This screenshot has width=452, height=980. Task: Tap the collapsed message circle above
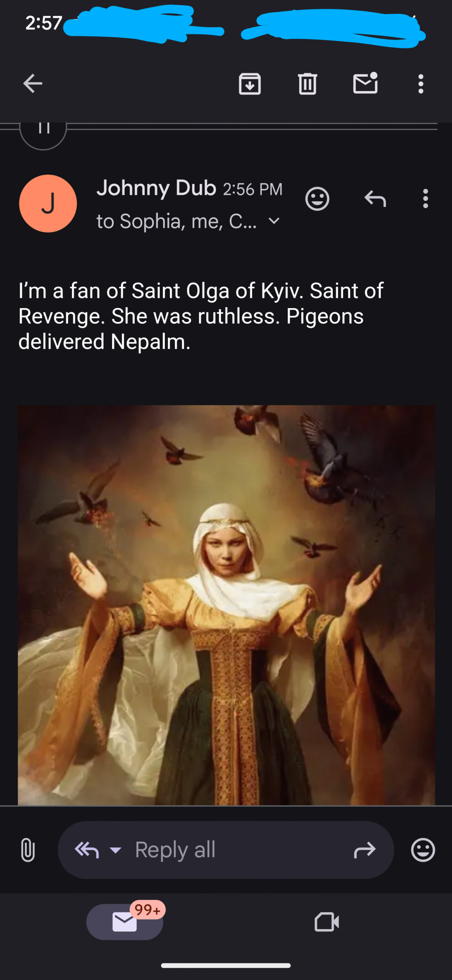coord(43,130)
